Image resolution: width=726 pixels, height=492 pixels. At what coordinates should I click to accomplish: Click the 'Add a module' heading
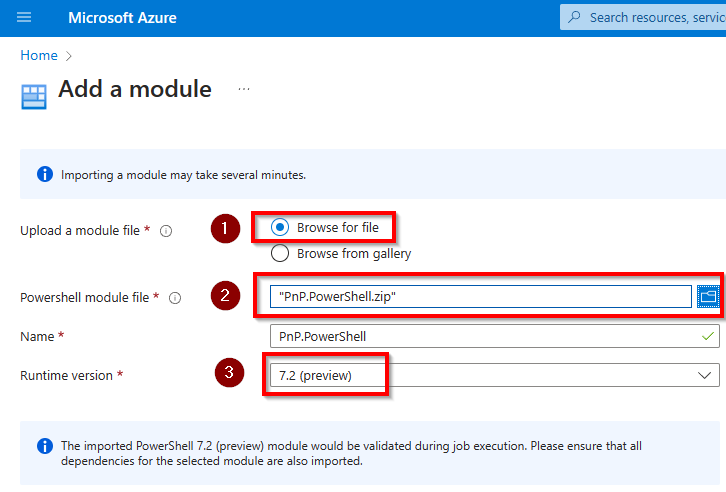point(135,89)
